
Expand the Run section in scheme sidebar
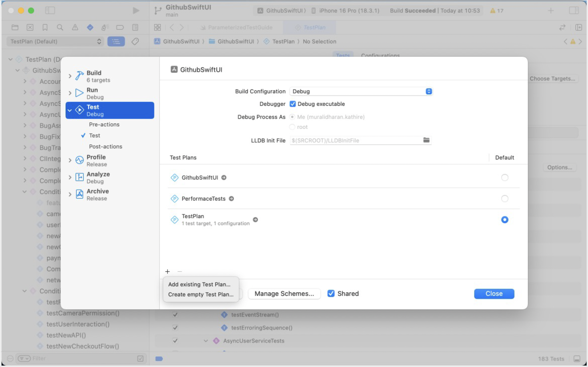point(70,93)
